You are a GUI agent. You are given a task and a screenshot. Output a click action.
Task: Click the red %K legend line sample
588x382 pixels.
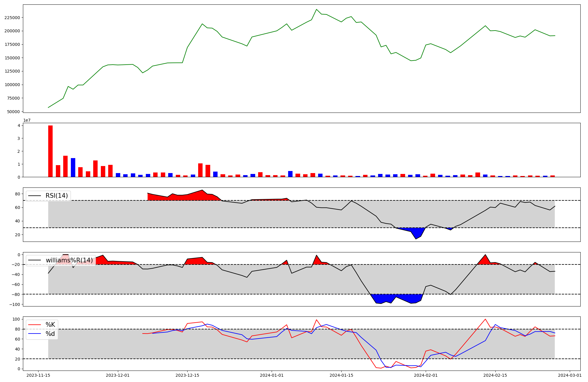pyautogui.click(x=34, y=325)
